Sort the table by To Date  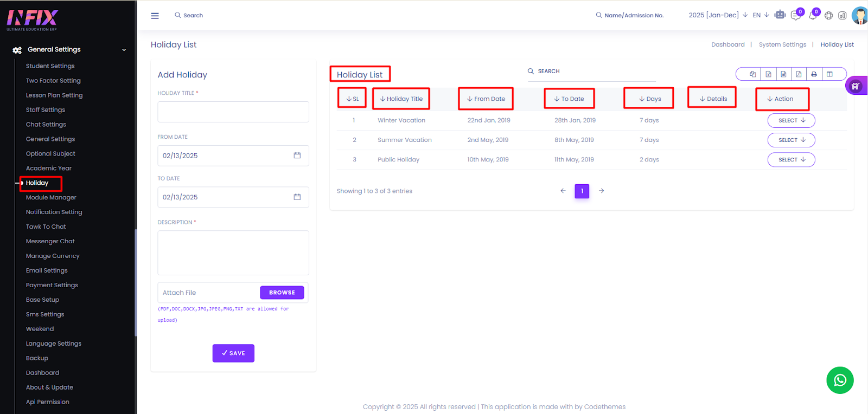tap(569, 99)
